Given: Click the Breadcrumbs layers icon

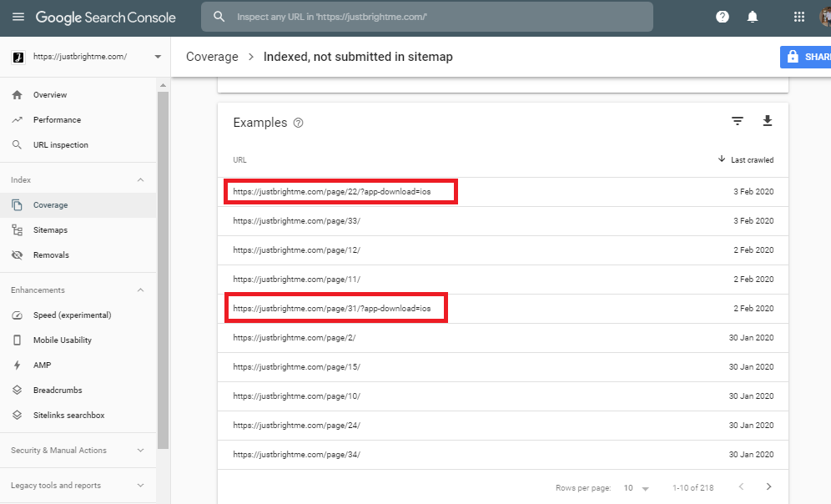Looking at the screenshot, I should click(17, 390).
